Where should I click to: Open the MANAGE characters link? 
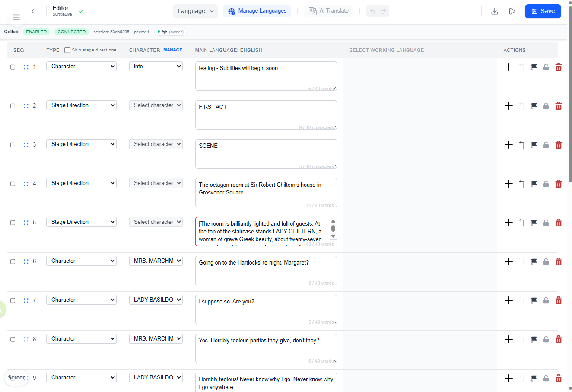click(x=173, y=50)
